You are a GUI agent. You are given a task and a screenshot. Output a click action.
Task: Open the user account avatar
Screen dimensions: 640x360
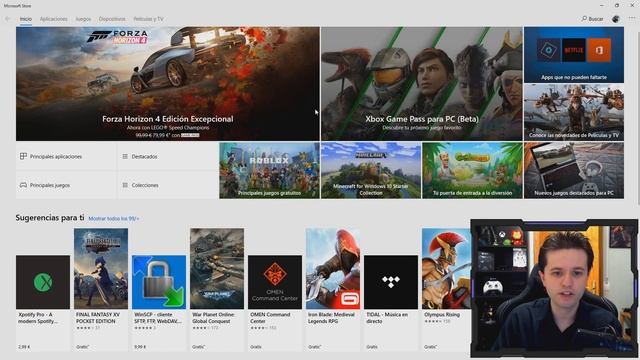click(616, 19)
